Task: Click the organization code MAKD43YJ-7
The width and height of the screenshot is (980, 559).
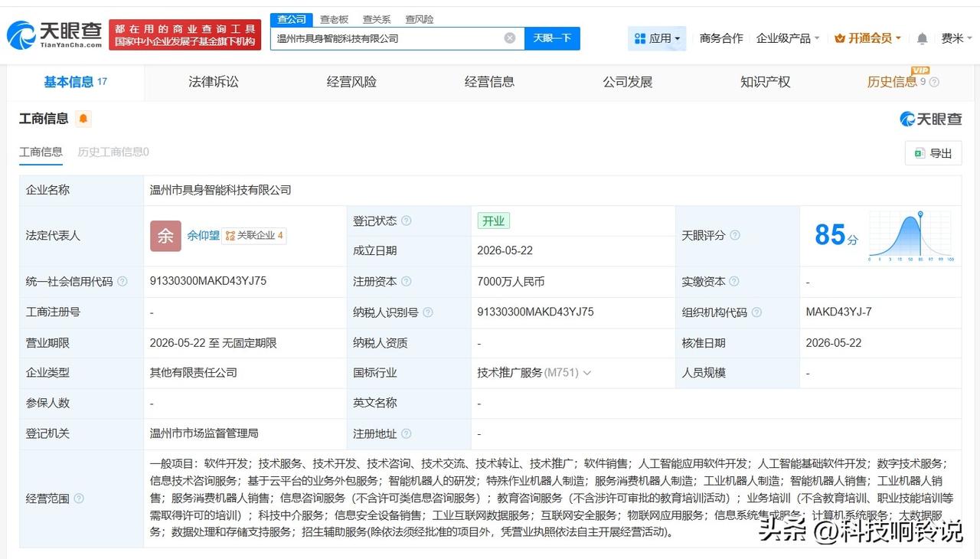Action: (838, 312)
